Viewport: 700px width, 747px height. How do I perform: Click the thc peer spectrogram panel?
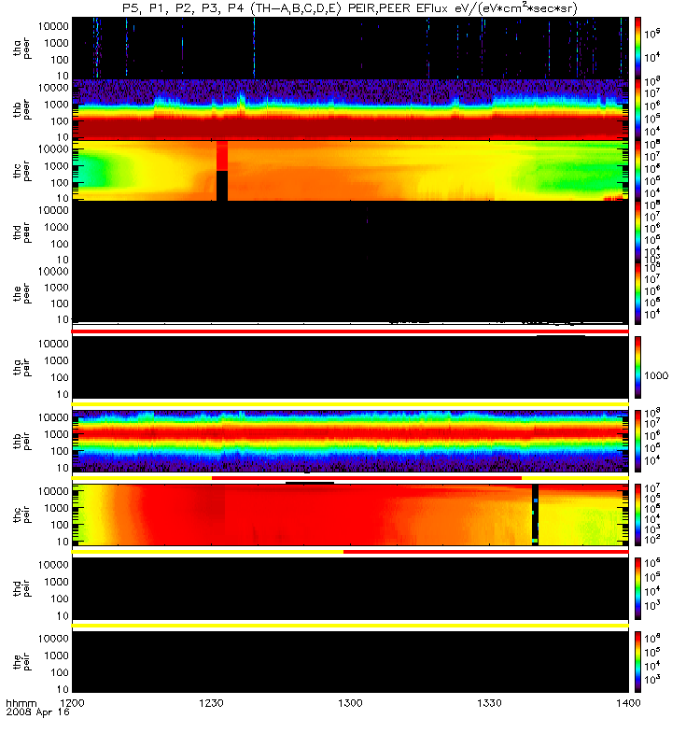[350, 171]
